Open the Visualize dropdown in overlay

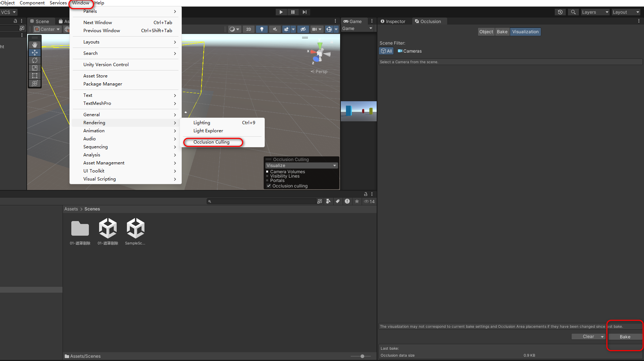[301, 166]
